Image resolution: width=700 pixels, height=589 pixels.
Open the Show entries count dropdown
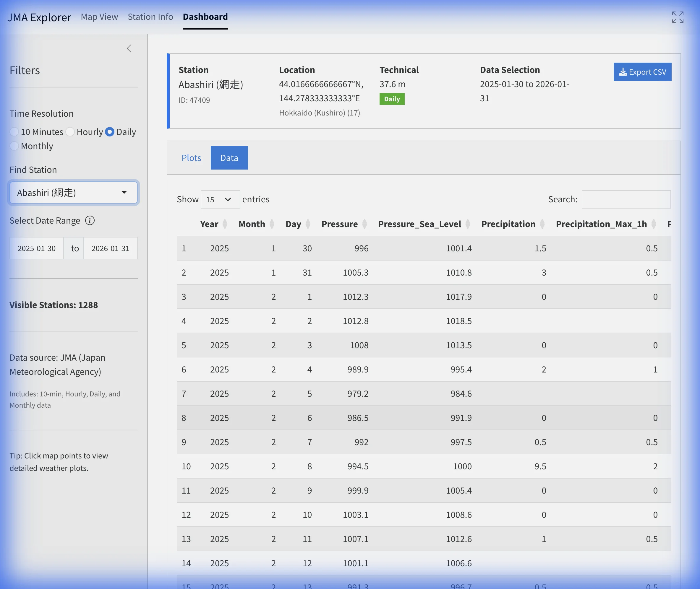(220, 199)
